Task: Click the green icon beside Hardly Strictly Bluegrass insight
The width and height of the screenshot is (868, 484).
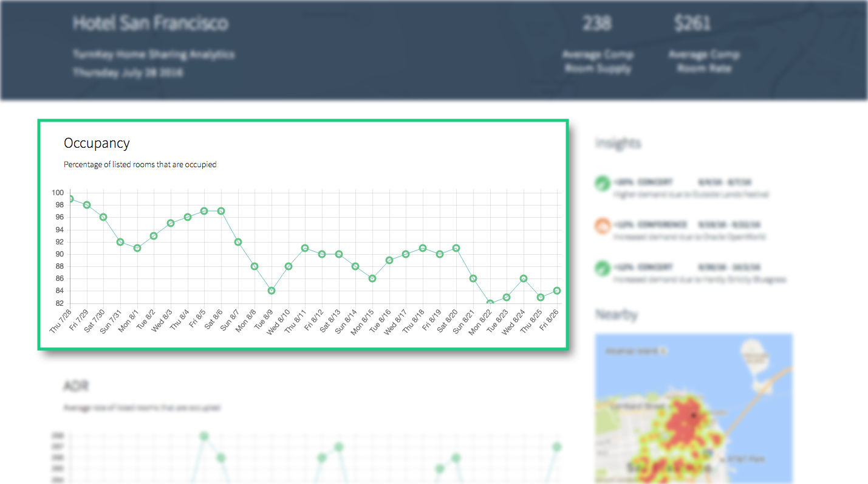Action: [x=602, y=268]
